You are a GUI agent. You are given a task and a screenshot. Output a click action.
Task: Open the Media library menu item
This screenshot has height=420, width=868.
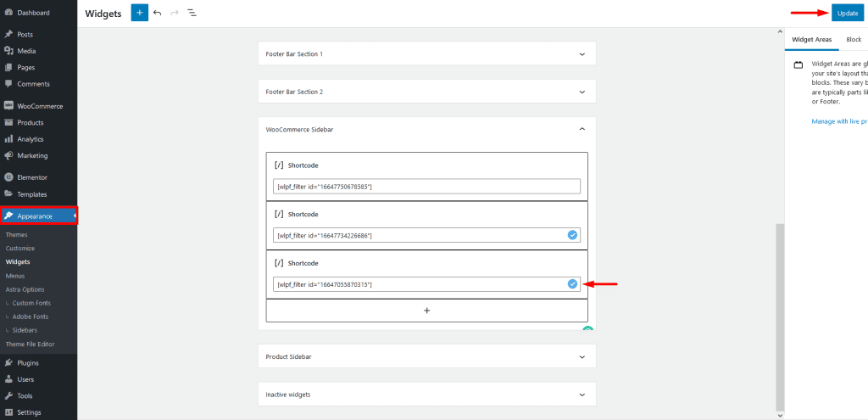[26, 51]
